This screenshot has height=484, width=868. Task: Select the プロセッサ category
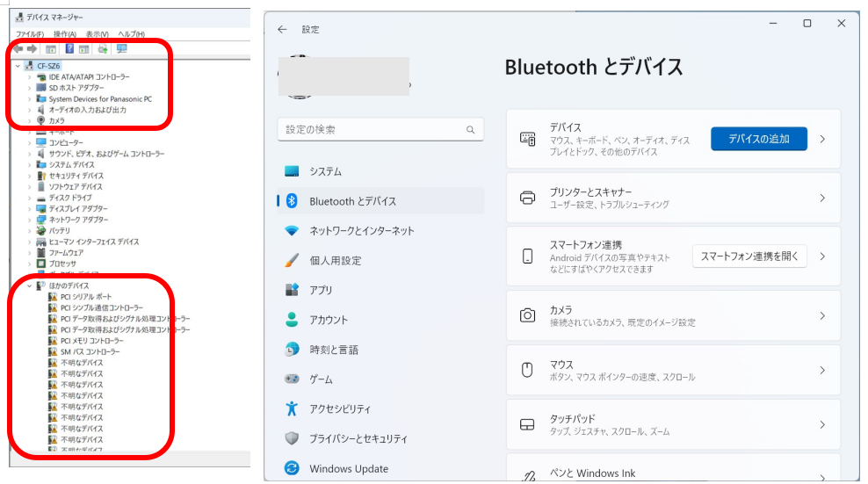[x=62, y=264]
